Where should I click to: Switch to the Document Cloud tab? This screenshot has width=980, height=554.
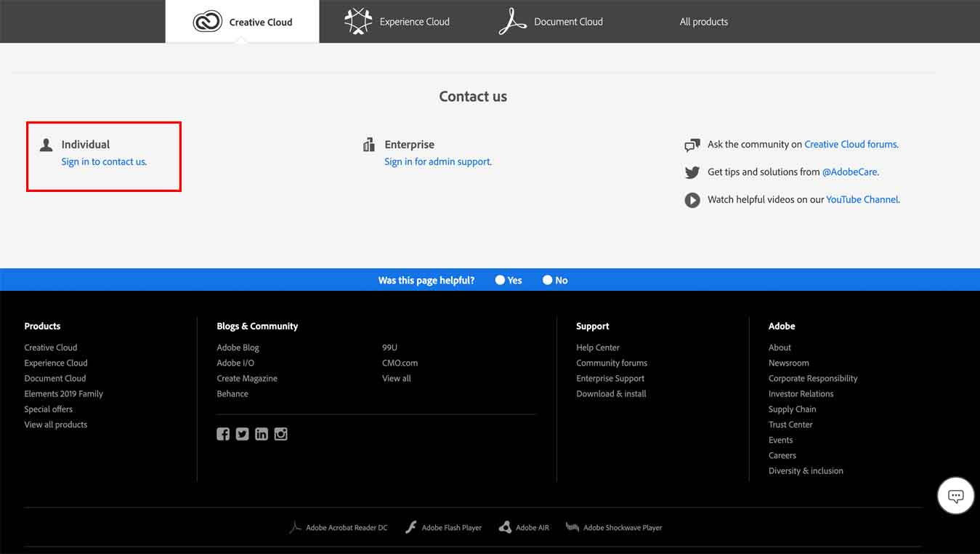pyautogui.click(x=551, y=22)
